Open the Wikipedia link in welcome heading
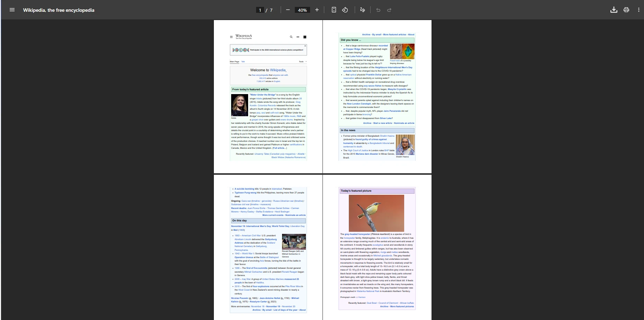This screenshot has height=320, width=644. 278,70
